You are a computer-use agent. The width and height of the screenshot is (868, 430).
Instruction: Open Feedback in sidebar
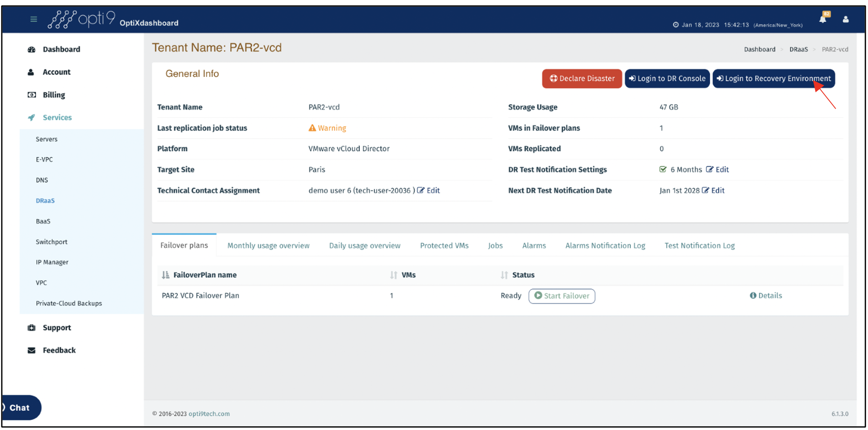pyautogui.click(x=59, y=351)
